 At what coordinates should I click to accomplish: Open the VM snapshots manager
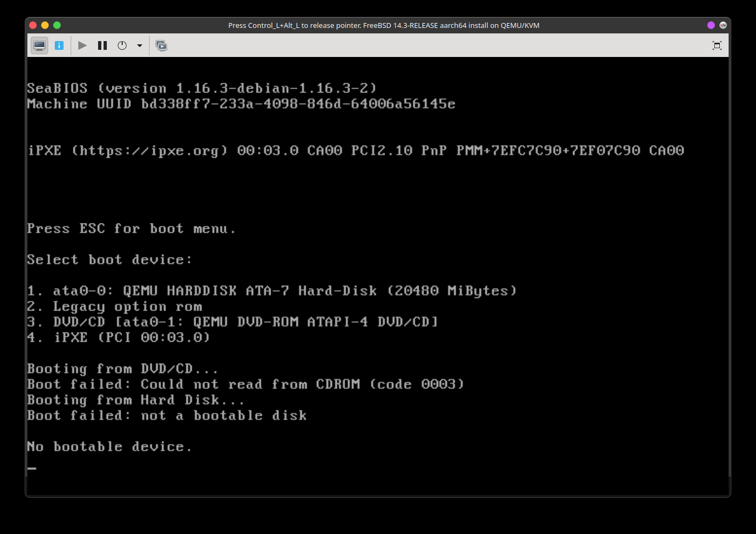tap(161, 45)
